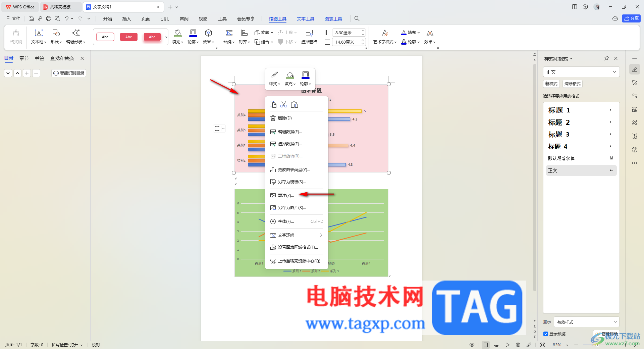Click the more dots icon in right sidebar

635,163
